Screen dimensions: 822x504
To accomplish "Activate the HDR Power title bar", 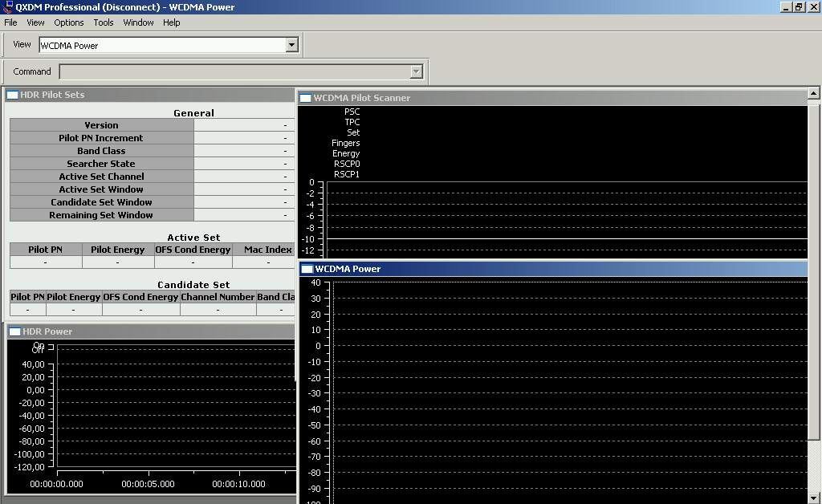I will 151,331.
